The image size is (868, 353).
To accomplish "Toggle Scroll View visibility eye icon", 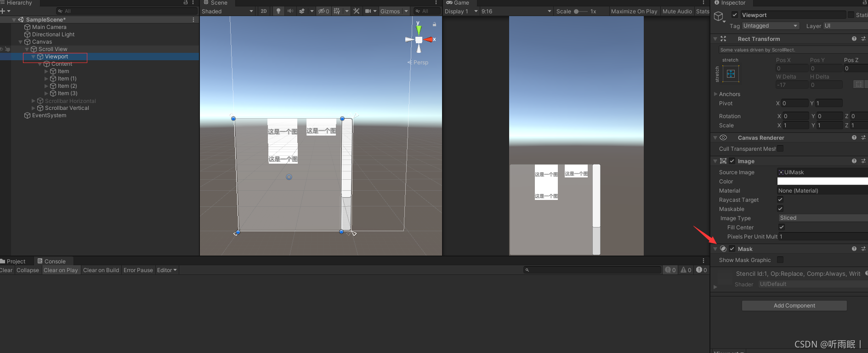I will tap(1, 49).
